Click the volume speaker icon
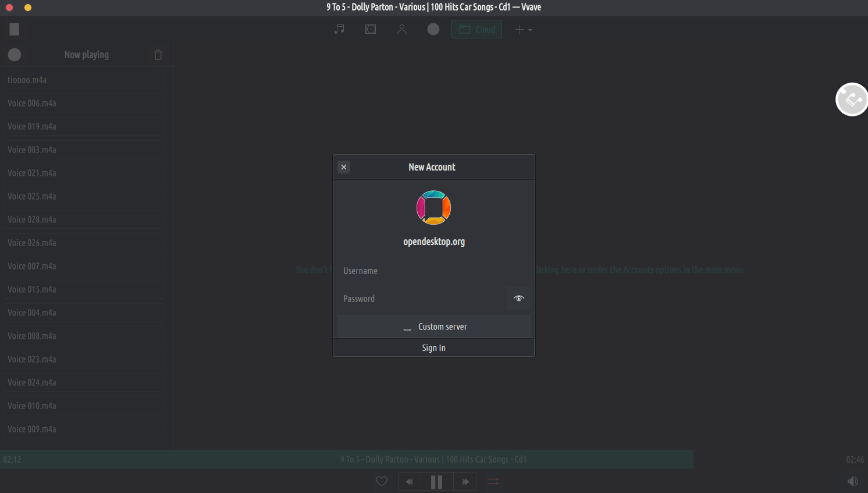868x493 pixels. click(x=852, y=481)
